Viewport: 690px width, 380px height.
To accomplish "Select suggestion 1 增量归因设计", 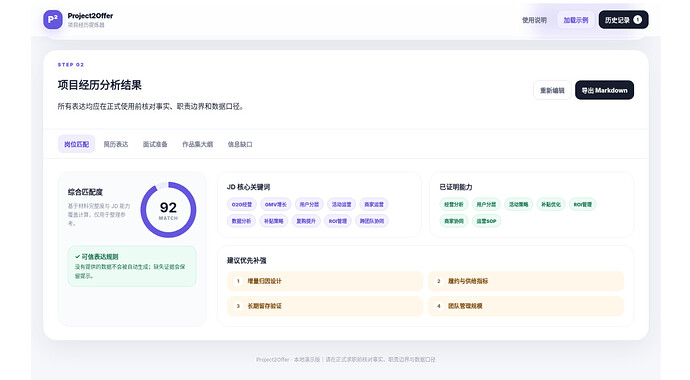I will 325,281.
